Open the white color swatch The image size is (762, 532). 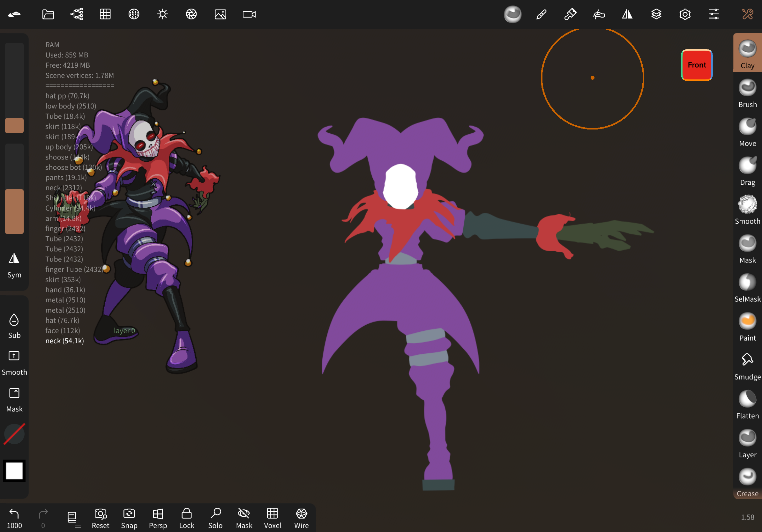(x=14, y=470)
